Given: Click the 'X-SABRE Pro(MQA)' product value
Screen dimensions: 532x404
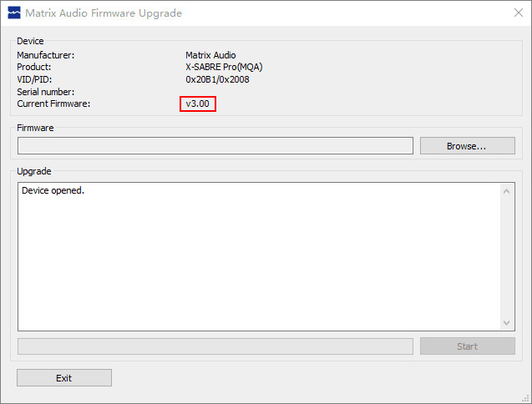Looking at the screenshot, I should (224, 67).
